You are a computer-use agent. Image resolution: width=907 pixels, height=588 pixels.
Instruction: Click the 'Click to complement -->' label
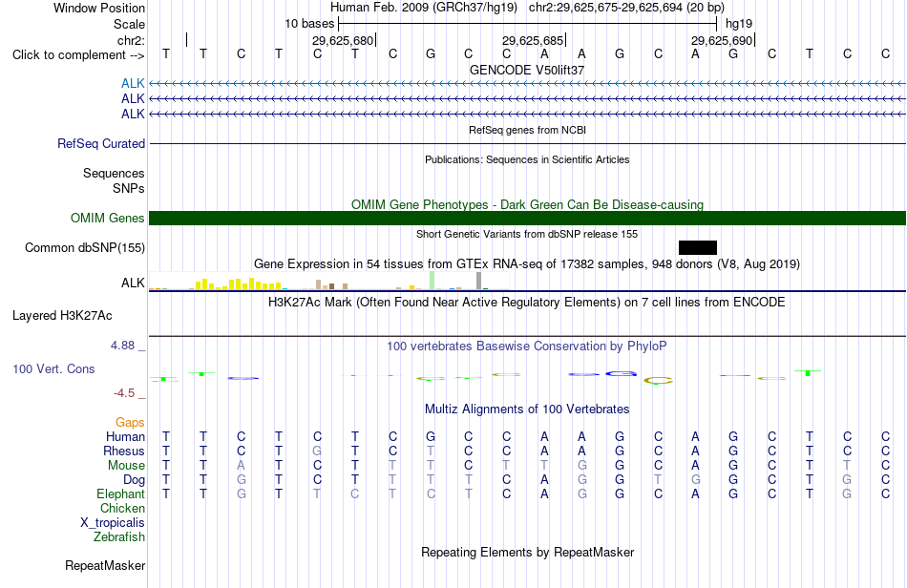(x=78, y=55)
